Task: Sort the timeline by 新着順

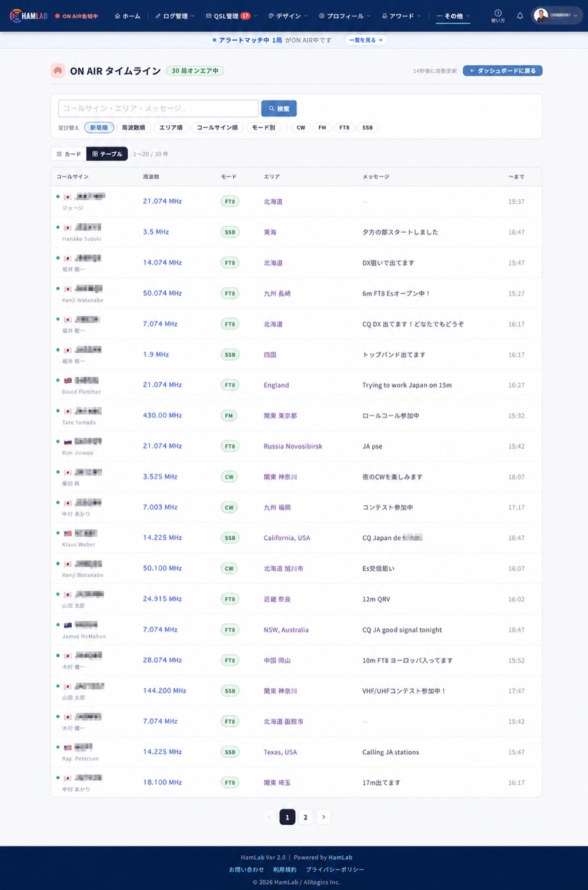Action: (99, 128)
